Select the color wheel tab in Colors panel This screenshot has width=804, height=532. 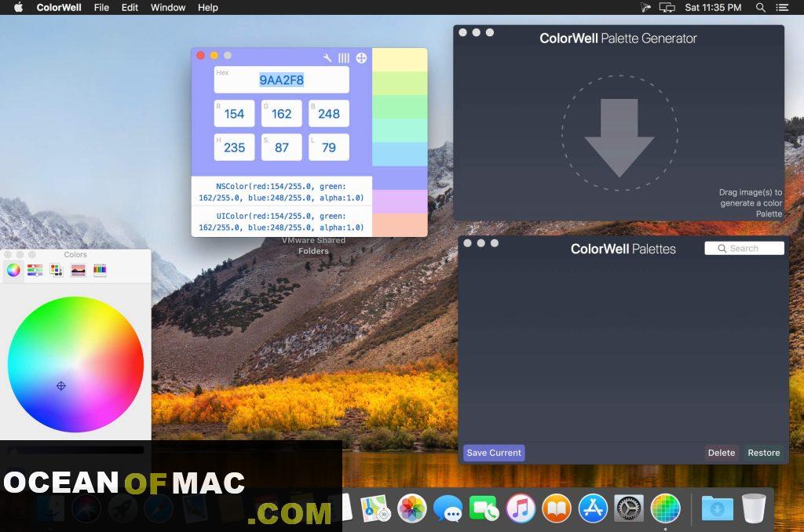(x=13, y=270)
